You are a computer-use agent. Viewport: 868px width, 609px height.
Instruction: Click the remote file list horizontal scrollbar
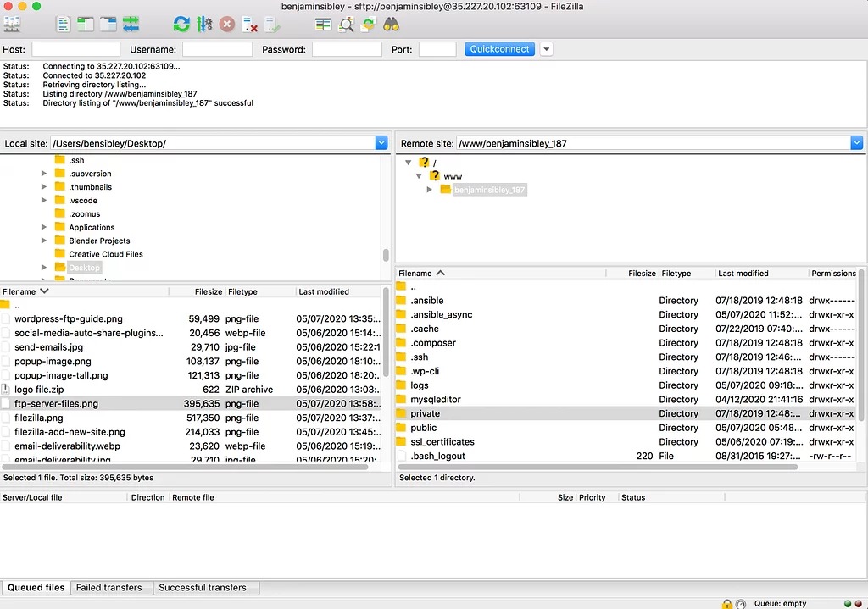pos(598,467)
